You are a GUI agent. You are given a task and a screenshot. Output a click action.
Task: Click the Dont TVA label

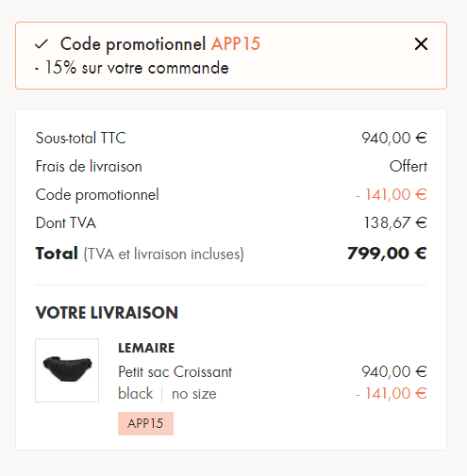pos(66,222)
